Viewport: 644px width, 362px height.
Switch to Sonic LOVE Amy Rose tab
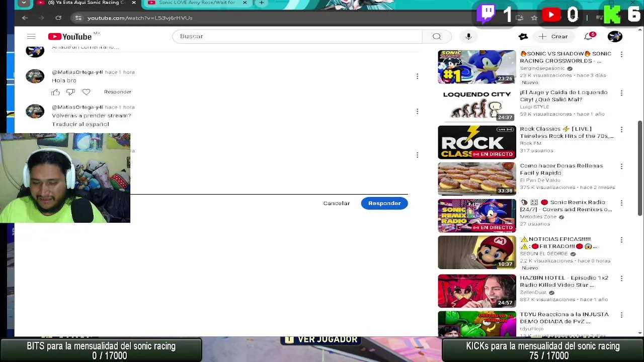[x=197, y=3]
